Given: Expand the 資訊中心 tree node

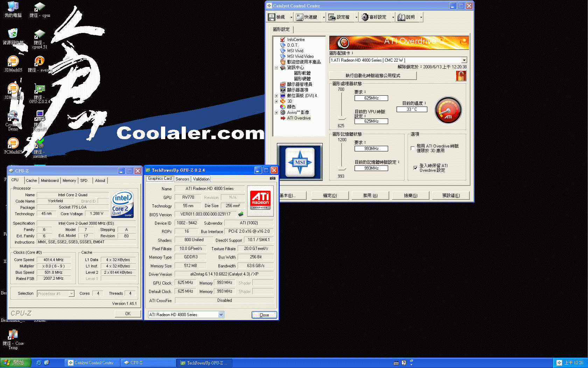Looking at the screenshot, I should coord(276,68).
